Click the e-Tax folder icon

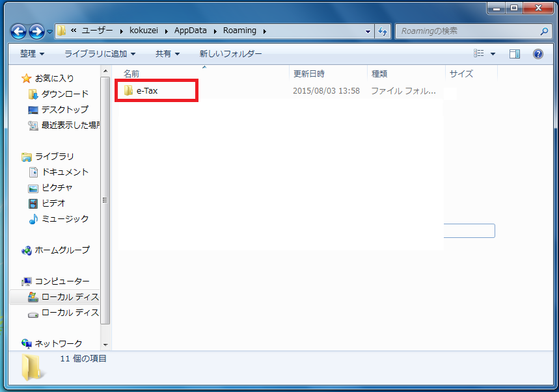[x=128, y=90]
